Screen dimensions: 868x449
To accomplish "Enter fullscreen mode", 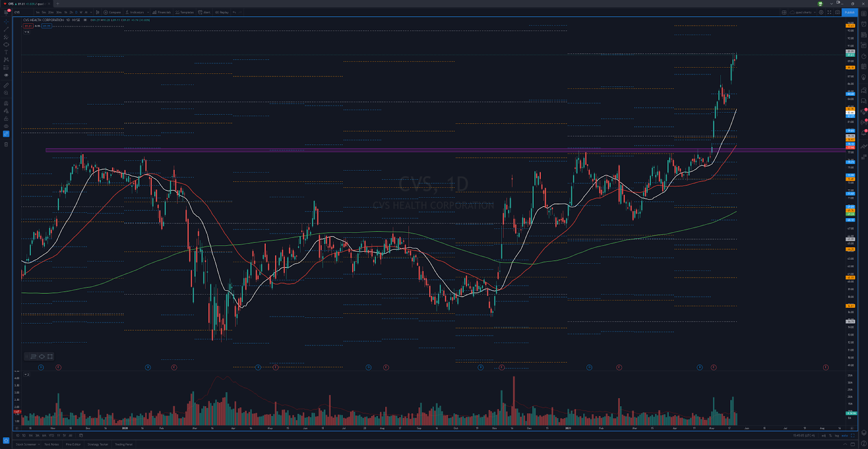I will tap(829, 12).
